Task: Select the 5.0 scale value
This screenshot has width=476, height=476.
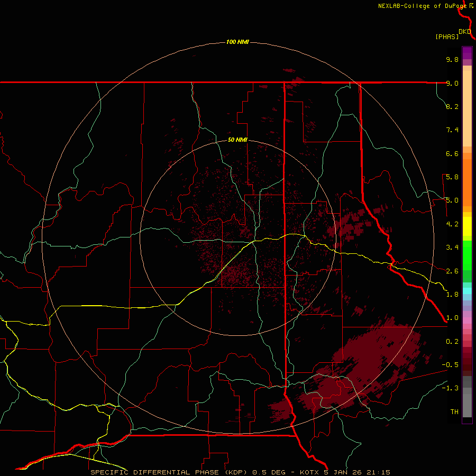Action: [x=452, y=200]
